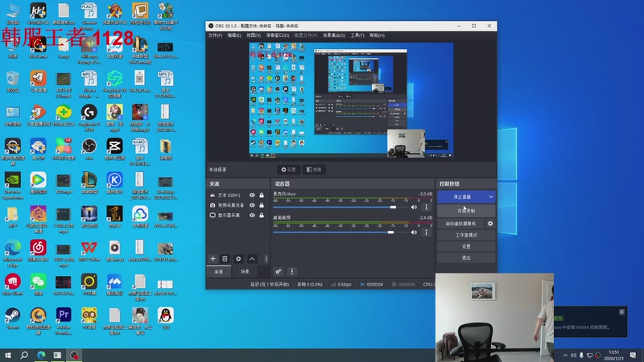Open advanced audio properties gear in mixer

[x=279, y=271]
